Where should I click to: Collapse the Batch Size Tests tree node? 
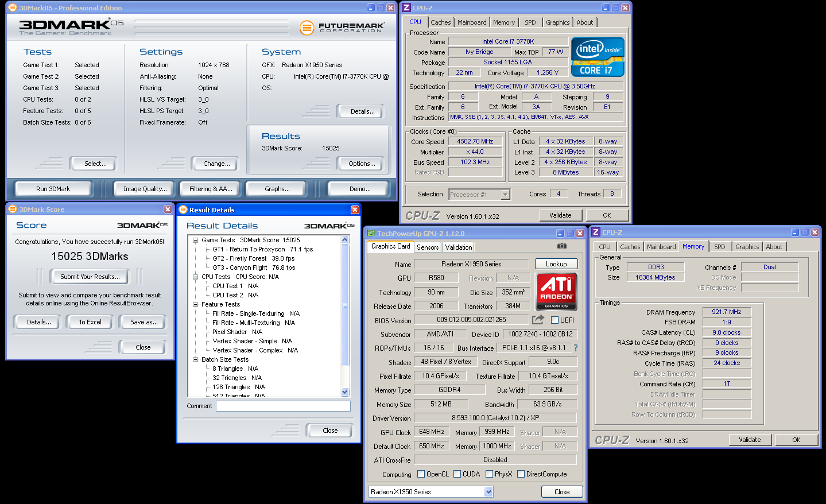(195, 359)
